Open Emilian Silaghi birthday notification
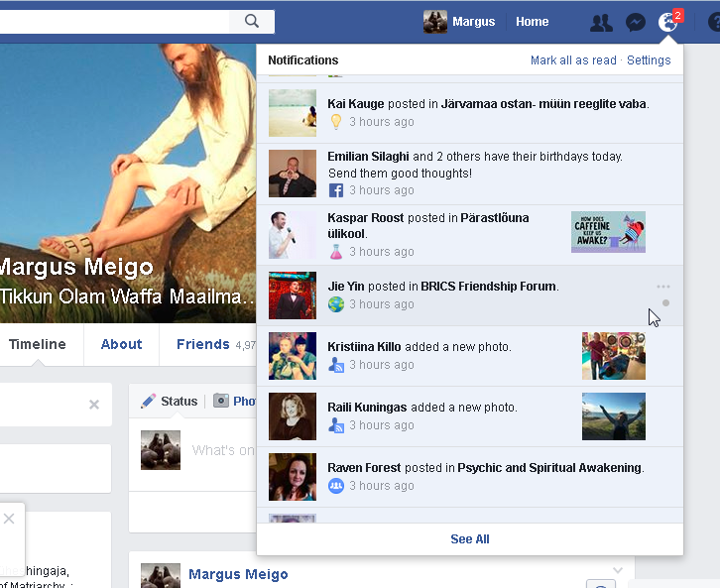Screen dimensions: 720x588 pos(470,174)
